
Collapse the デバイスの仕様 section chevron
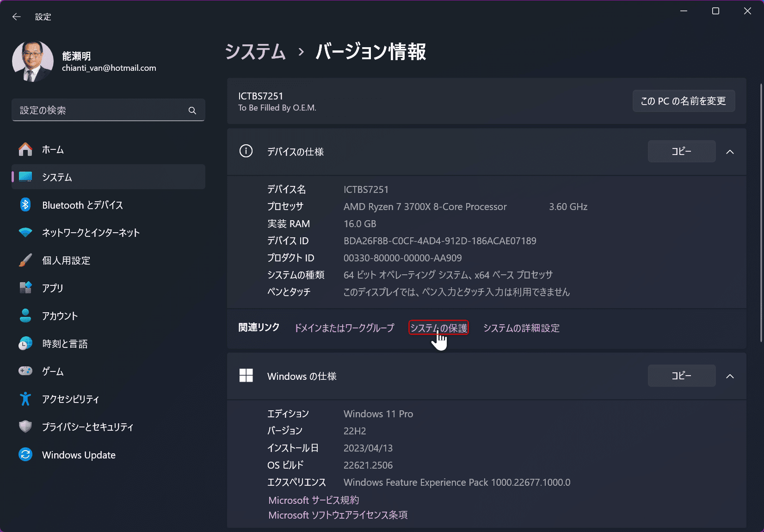(x=730, y=152)
